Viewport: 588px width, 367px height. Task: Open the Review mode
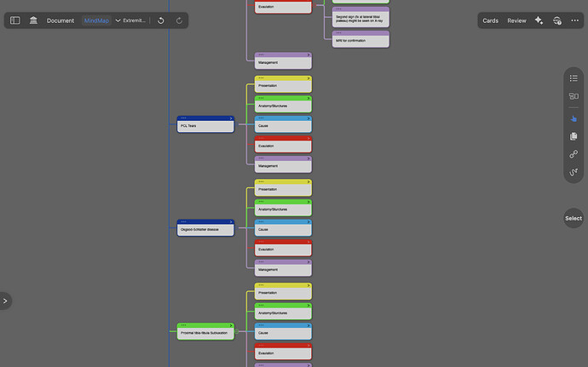tap(516, 20)
